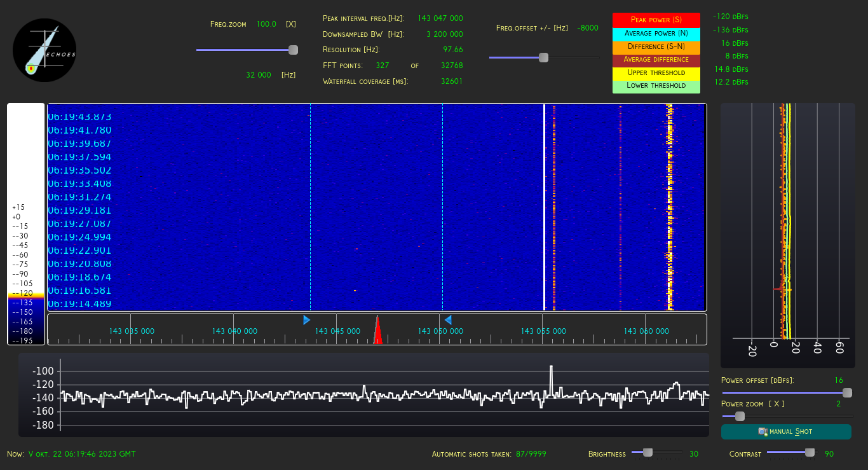Click the right blue interval marker triangle
This screenshot has width=868, height=470.
coord(447,320)
